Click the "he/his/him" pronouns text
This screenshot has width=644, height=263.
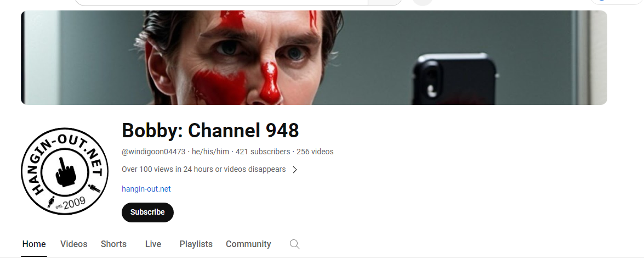(210, 152)
